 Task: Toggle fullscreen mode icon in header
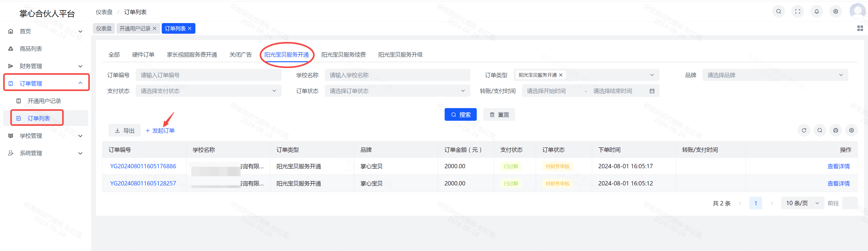point(797,12)
